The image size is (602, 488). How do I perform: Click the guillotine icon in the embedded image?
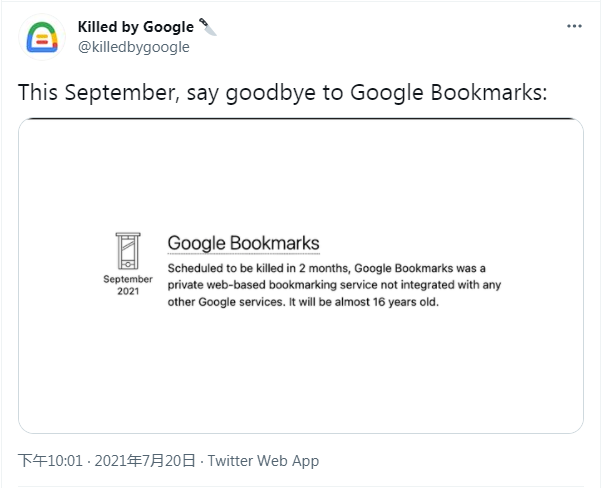click(x=128, y=250)
